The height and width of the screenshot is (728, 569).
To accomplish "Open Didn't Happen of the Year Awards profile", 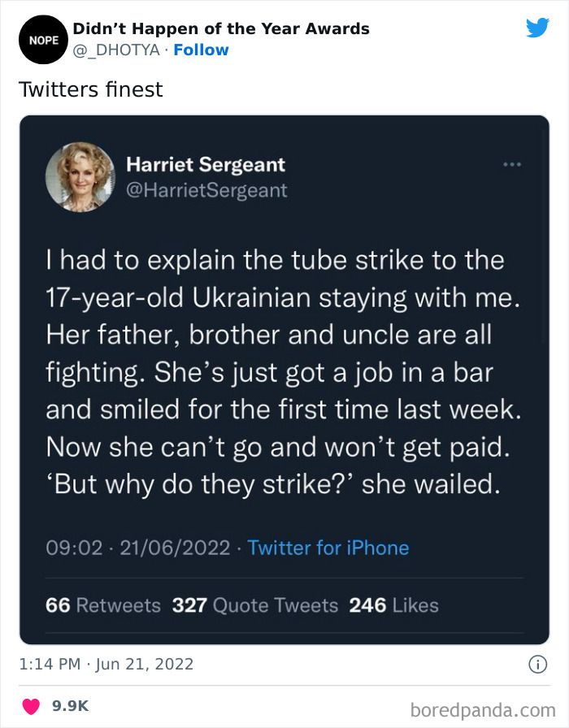I will click(221, 29).
